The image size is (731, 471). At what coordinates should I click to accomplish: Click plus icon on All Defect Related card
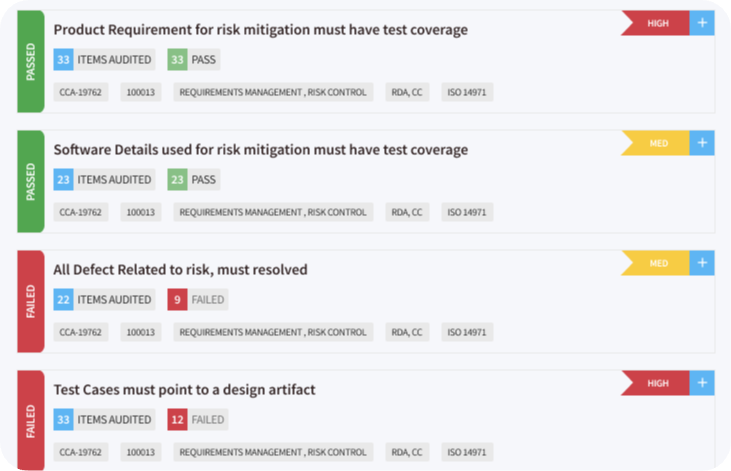point(703,263)
